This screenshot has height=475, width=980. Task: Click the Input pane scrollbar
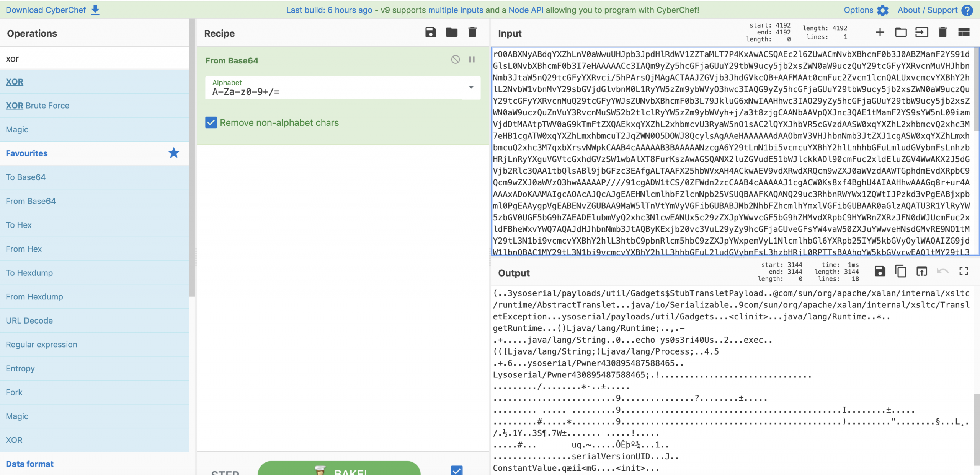click(x=977, y=89)
